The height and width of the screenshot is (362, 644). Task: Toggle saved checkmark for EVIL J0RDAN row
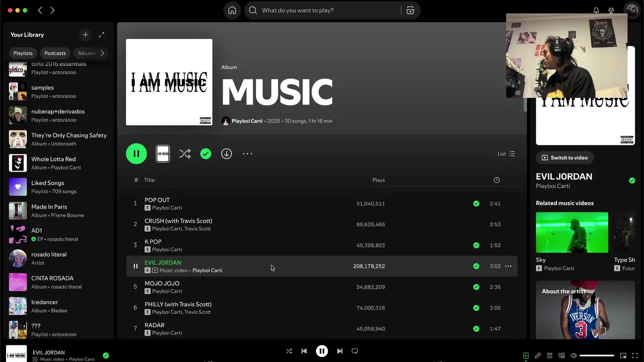(x=476, y=266)
